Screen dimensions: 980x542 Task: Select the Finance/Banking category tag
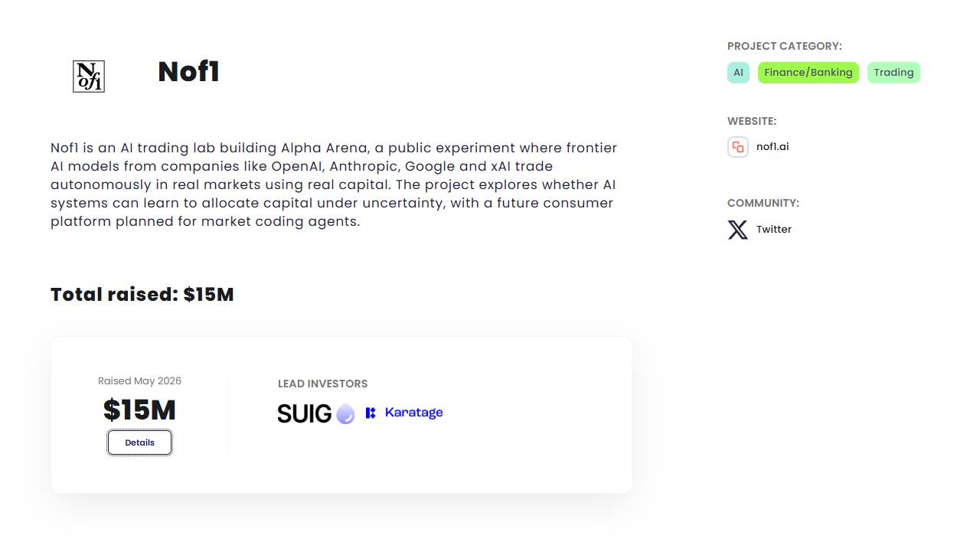pos(808,73)
